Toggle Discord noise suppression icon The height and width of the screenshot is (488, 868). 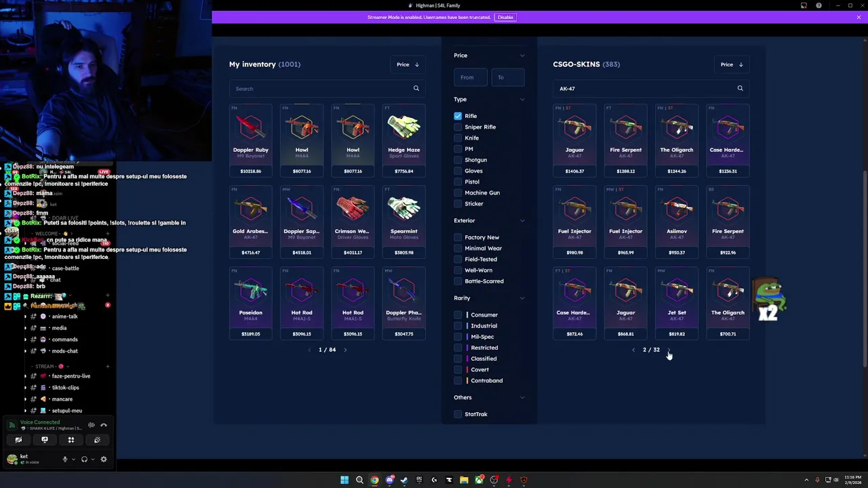coord(91,425)
